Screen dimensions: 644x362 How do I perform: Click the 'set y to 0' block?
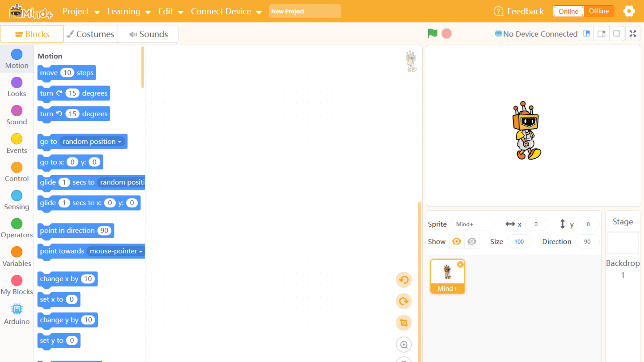pyautogui.click(x=59, y=341)
